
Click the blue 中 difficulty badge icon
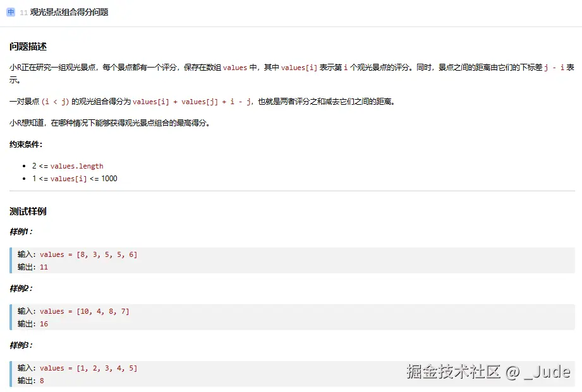pos(11,12)
